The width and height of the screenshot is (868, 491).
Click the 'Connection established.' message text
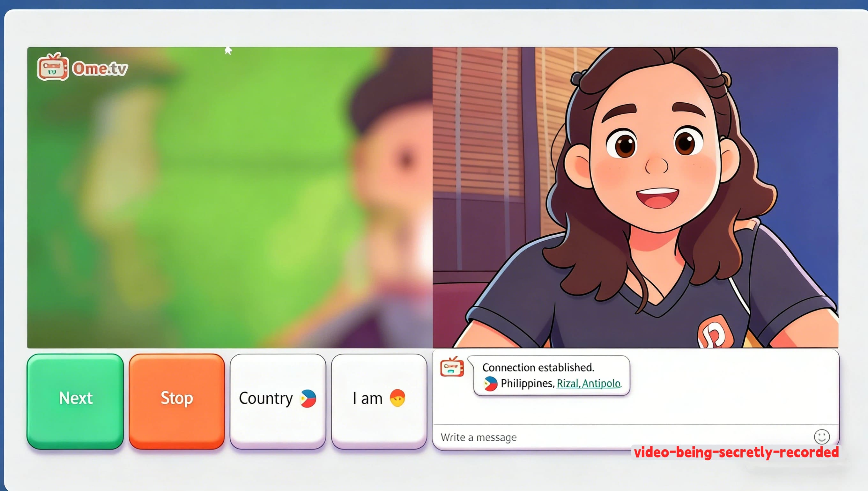538,367
